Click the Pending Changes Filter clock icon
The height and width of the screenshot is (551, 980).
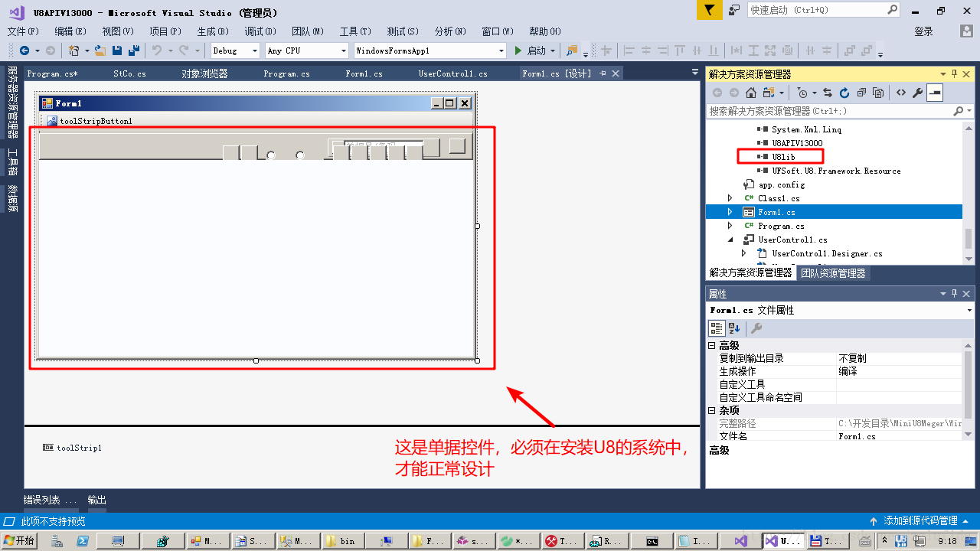point(802,93)
